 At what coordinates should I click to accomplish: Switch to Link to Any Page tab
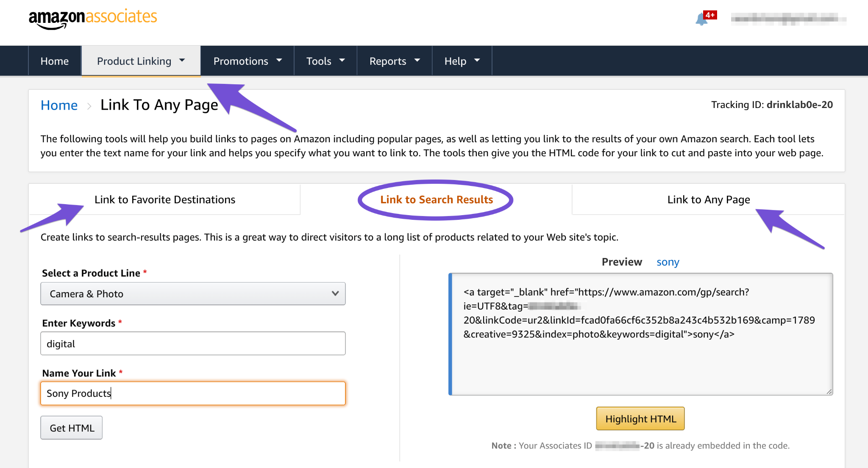[x=709, y=199]
